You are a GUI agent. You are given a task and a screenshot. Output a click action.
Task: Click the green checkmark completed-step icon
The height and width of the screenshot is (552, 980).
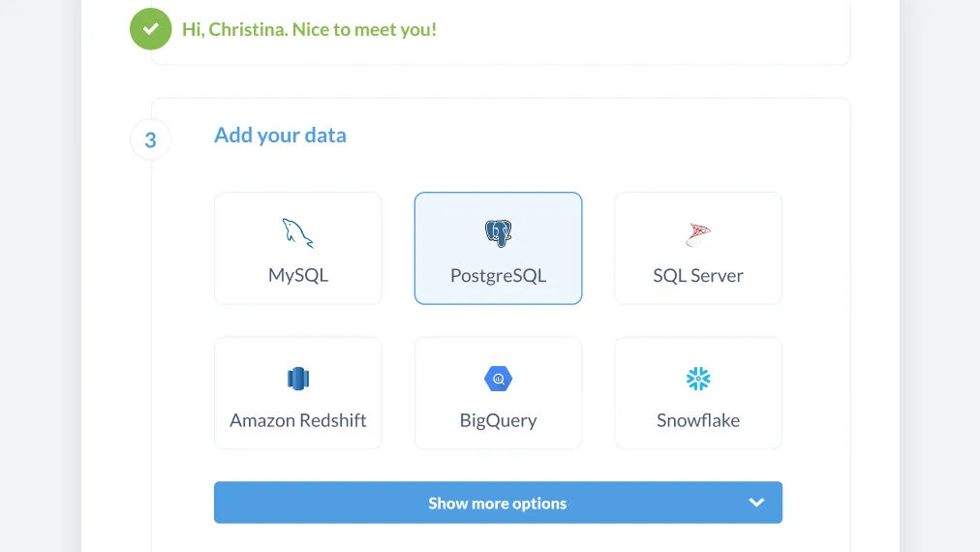(151, 29)
